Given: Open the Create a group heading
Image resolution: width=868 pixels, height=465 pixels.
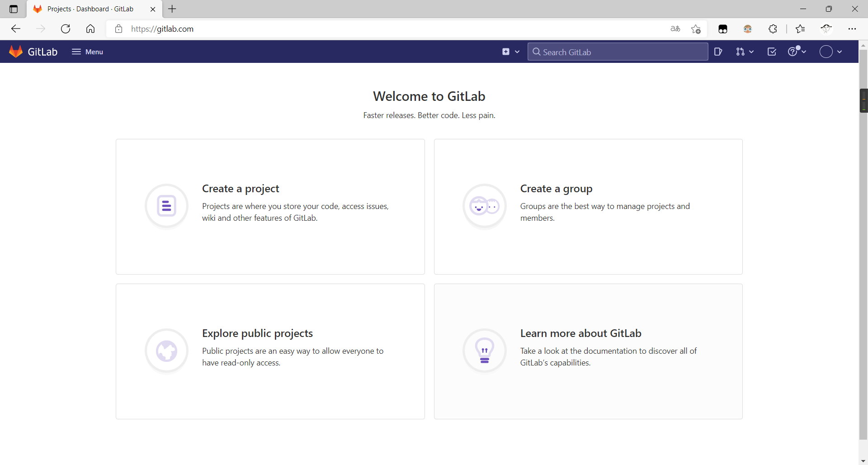Looking at the screenshot, I should tap(556, 189).
